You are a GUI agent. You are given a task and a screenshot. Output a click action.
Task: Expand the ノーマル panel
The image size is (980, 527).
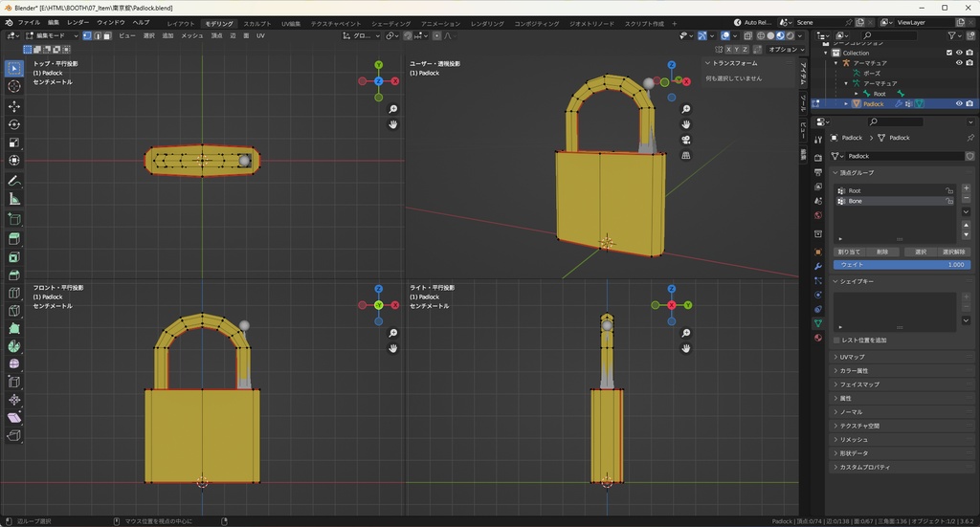pyautogui.click(x=852, y=412)
